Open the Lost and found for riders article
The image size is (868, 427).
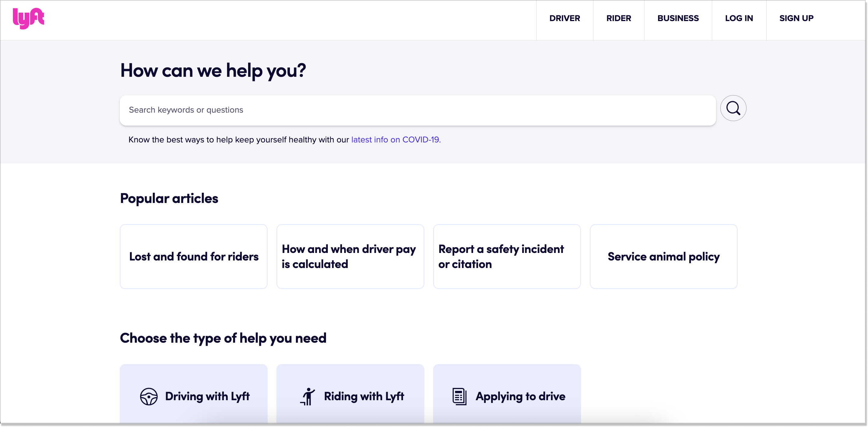tap(194, 256)
